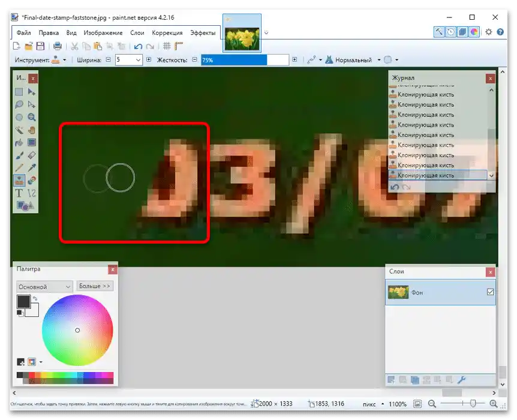This screenshot has width=517, height=420.
Task: Click the fit-to-window icon in status bar
Action: (417, 404)
